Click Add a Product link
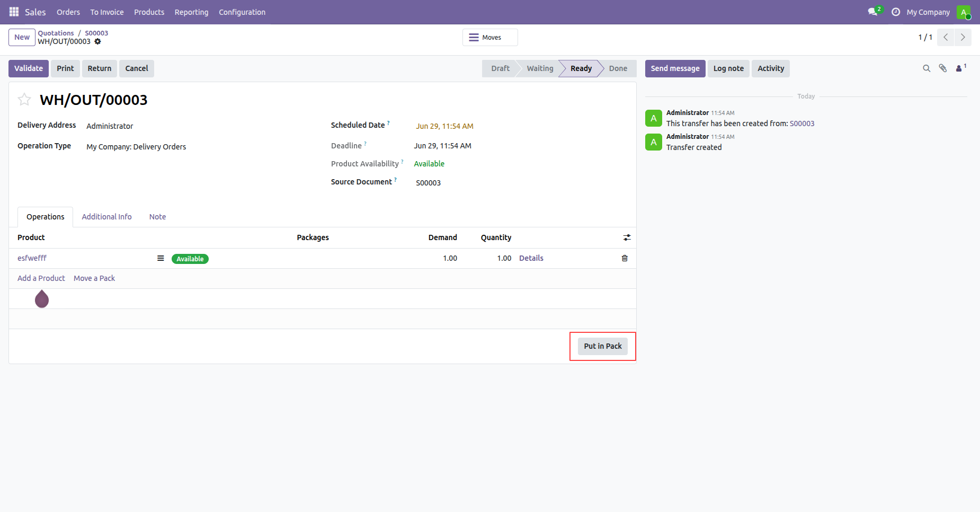Image resolution: width=980 pixels, height=512 pixels. [41, 278]
